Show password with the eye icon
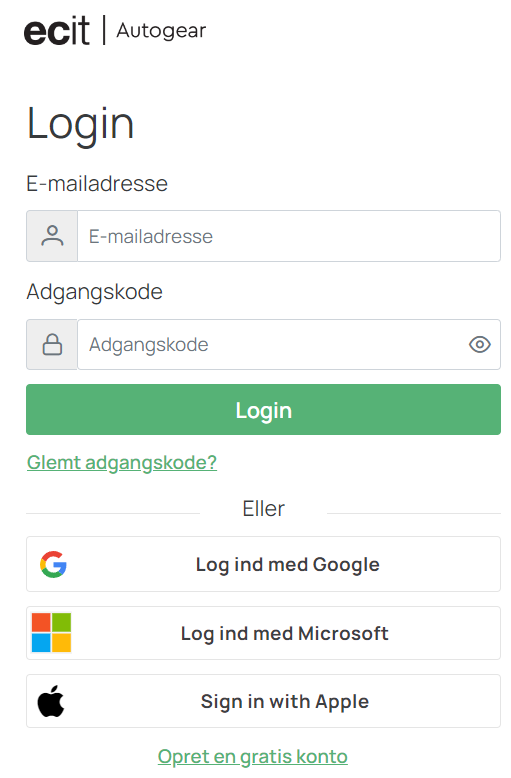Screen dimensions: 511x778 [480, 344]
